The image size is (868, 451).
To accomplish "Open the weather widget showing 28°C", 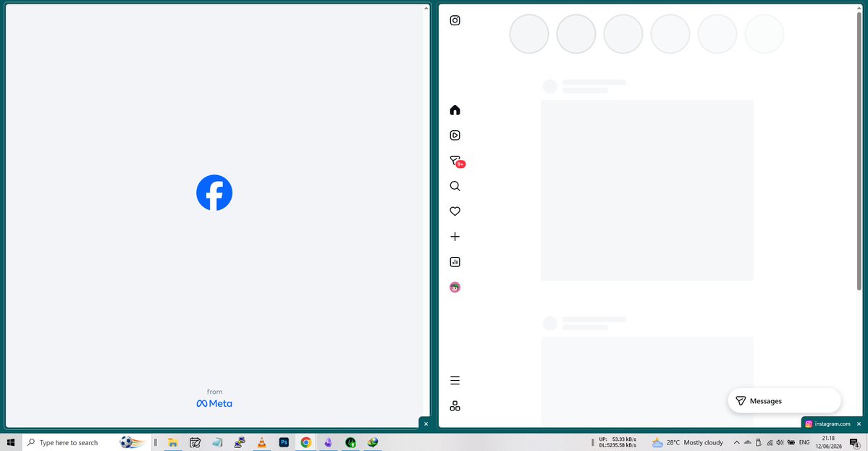I will [x=687, y=442].
